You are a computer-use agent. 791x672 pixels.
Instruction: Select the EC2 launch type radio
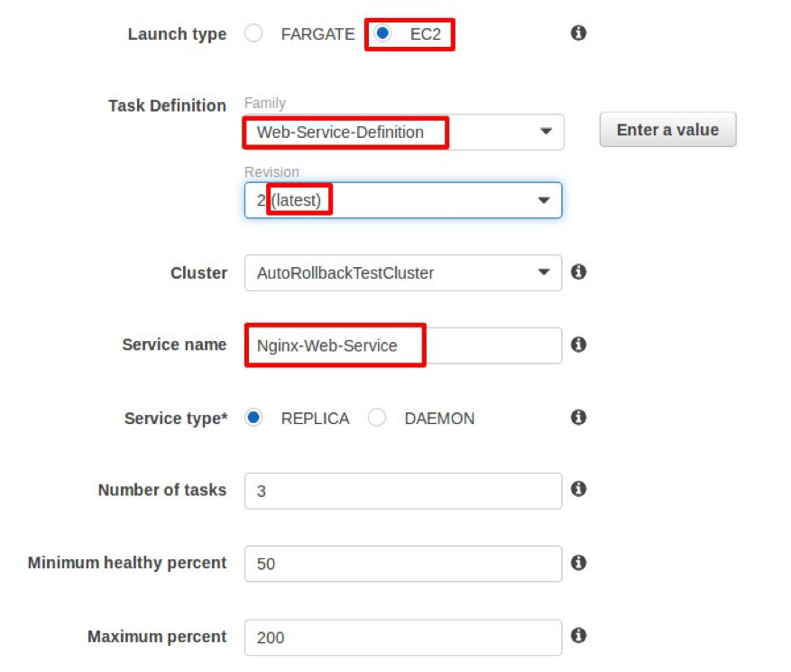click(382, 33)
